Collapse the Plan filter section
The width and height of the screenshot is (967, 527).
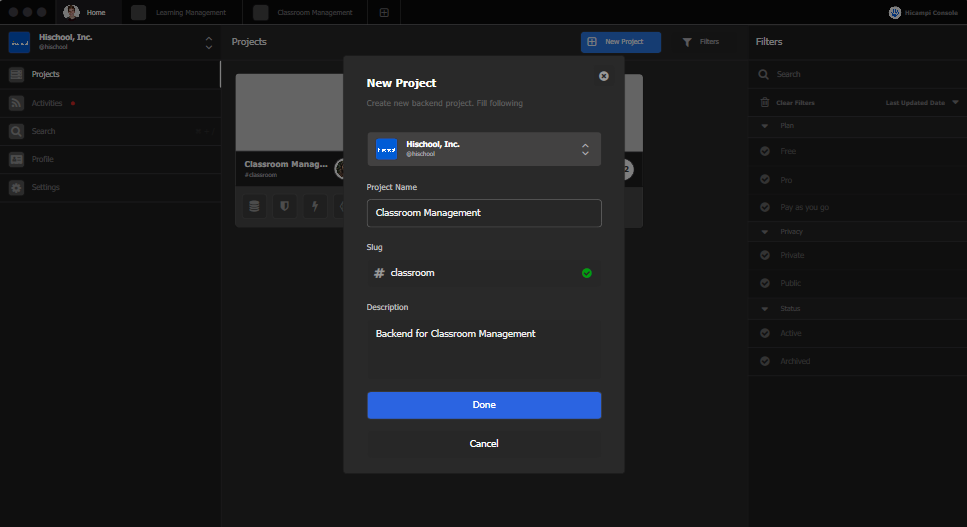coord(765,126)
